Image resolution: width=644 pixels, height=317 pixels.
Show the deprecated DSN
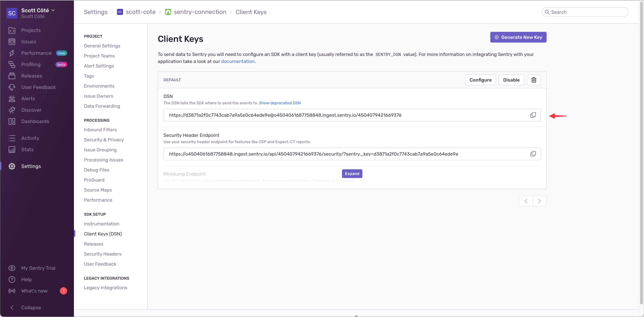coord(280,103)
